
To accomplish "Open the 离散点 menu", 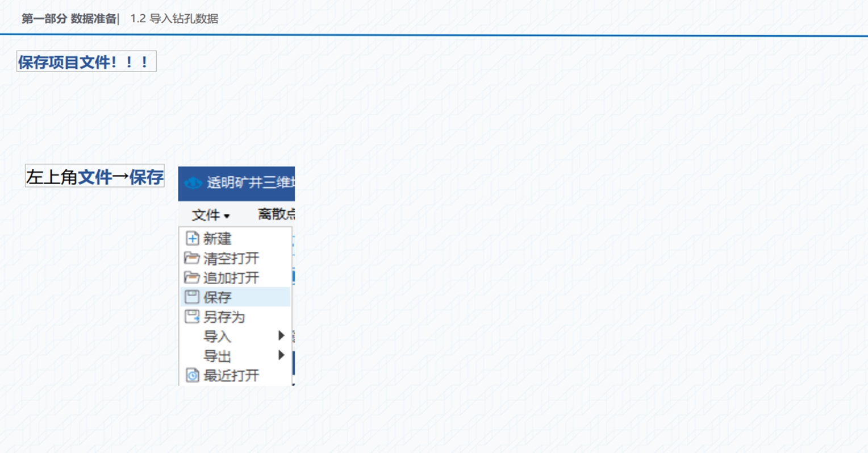I will click(276, 214).
